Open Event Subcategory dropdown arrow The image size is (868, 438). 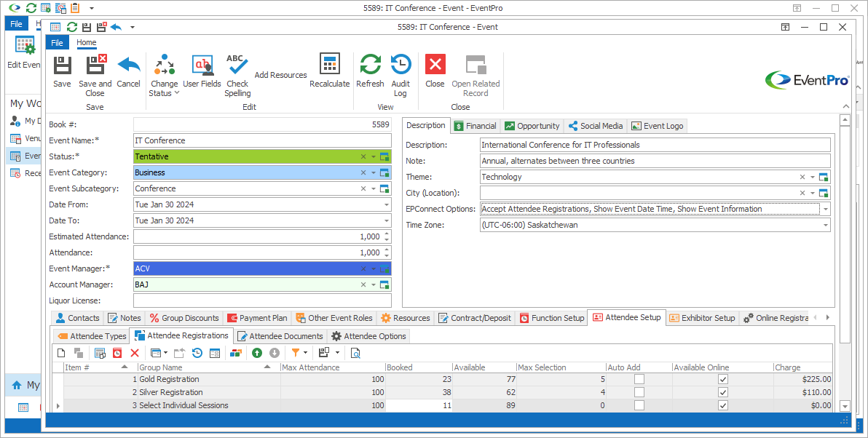click(374, 188)
